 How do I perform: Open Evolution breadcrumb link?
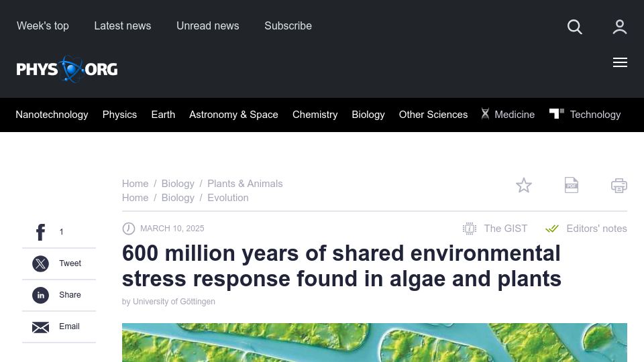(x=228, y=197)
